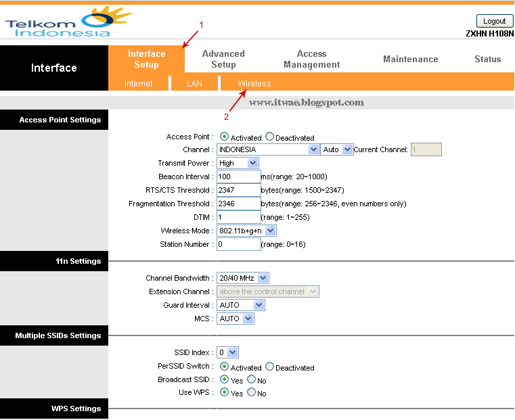Click the DTIM input field
The image size is (515, 420).
coord(239,217)
